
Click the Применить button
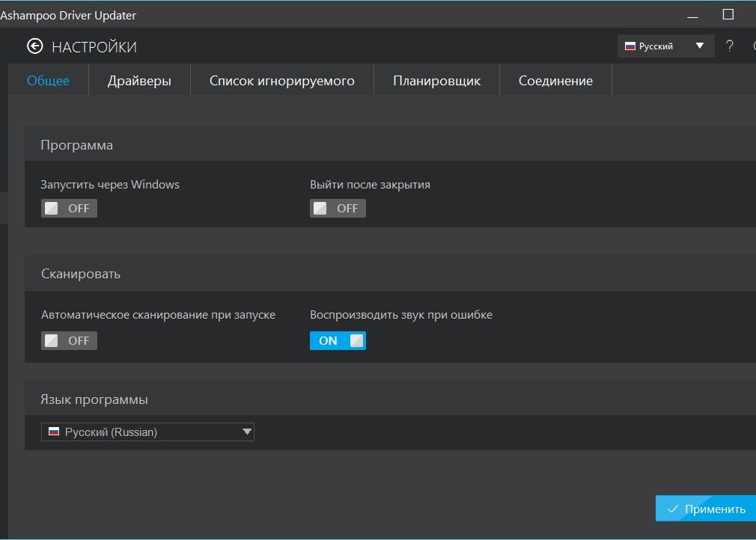(706, 509)
